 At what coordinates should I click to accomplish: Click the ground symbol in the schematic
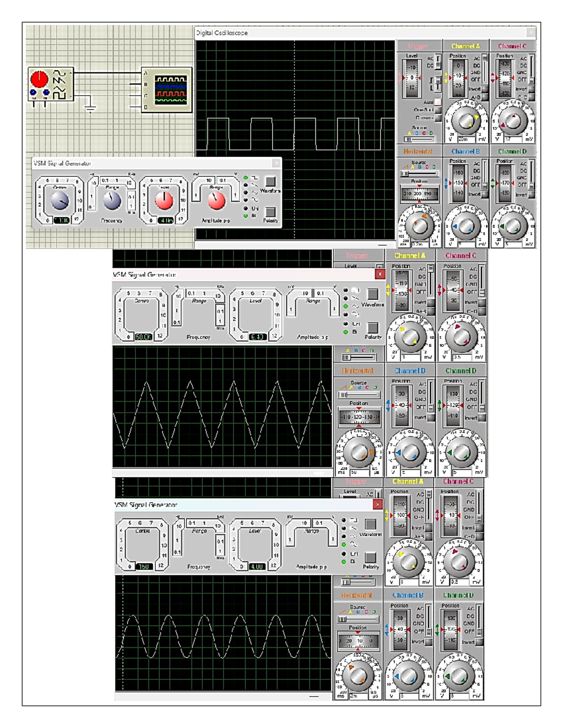[91, 108]
